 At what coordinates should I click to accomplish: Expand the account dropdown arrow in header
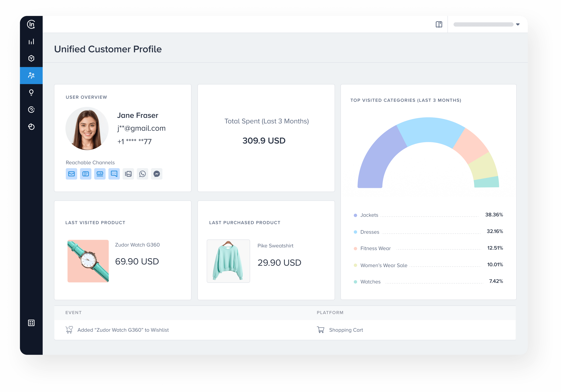click(517, 24)
